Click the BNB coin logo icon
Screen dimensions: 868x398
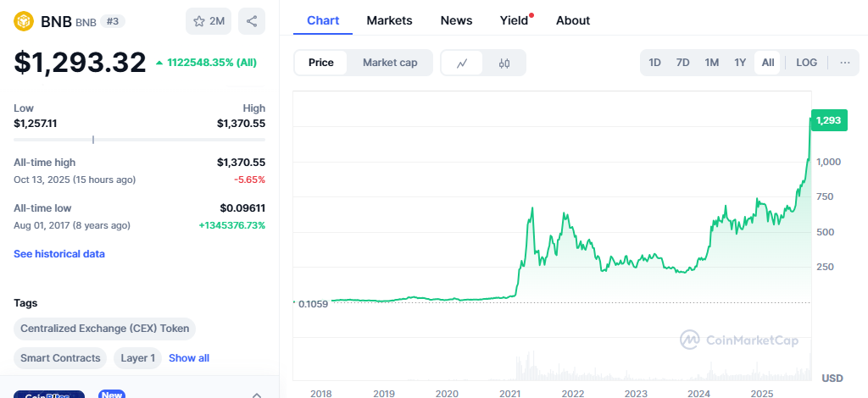[x=24, y=21]
